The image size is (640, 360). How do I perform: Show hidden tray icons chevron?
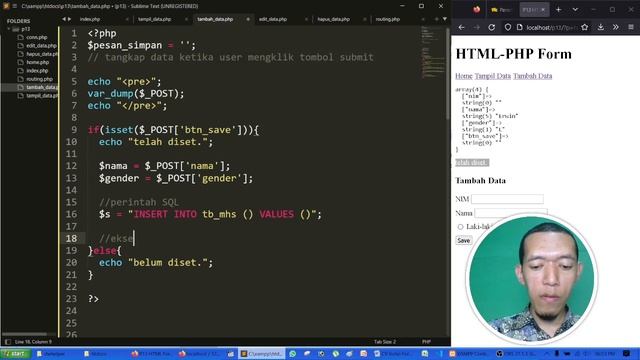pos(547,353)
